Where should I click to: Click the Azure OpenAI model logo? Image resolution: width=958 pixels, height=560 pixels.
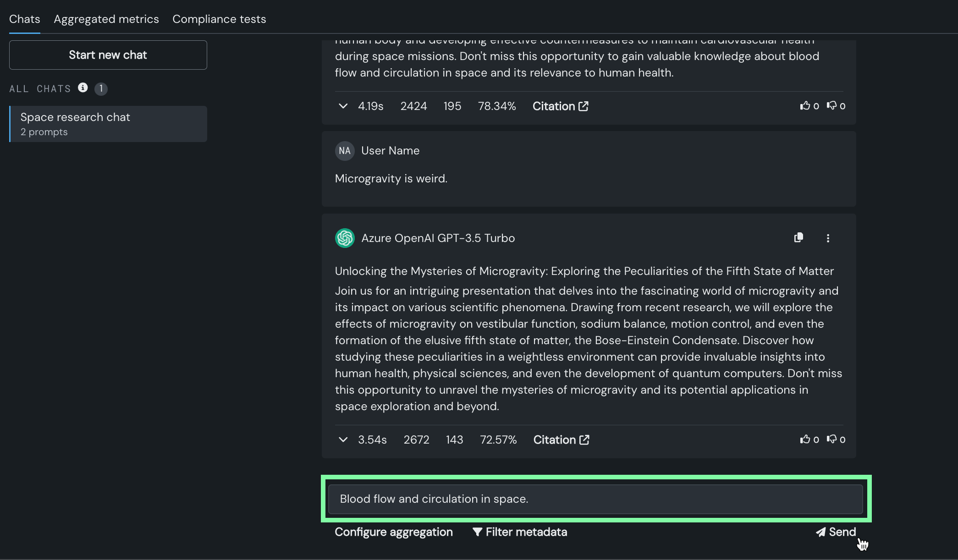[x=345, y=238]
